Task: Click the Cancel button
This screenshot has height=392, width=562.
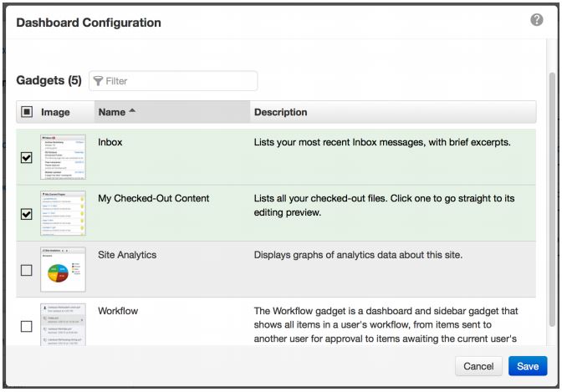Action: pyautogui.click(x=478, y=366)
